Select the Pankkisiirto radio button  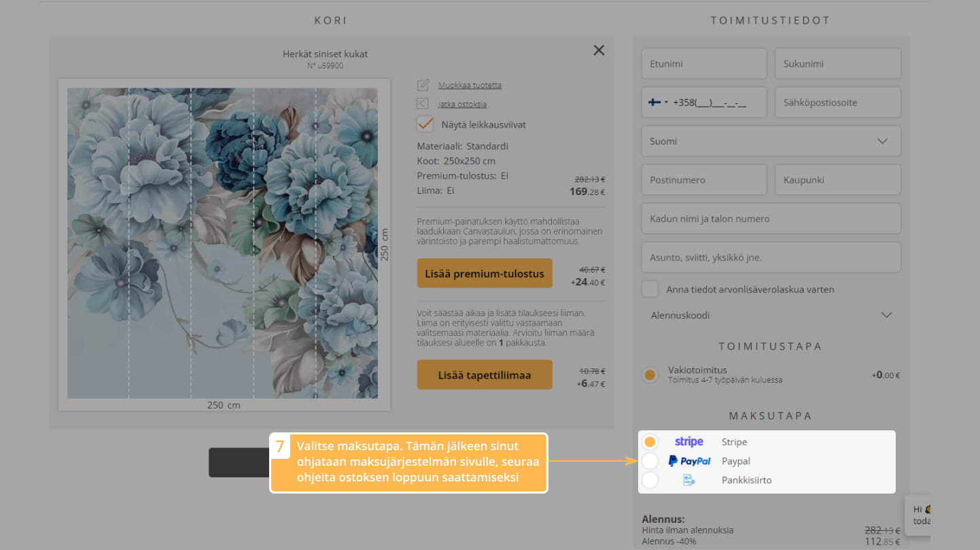click(x=650, y=480)
